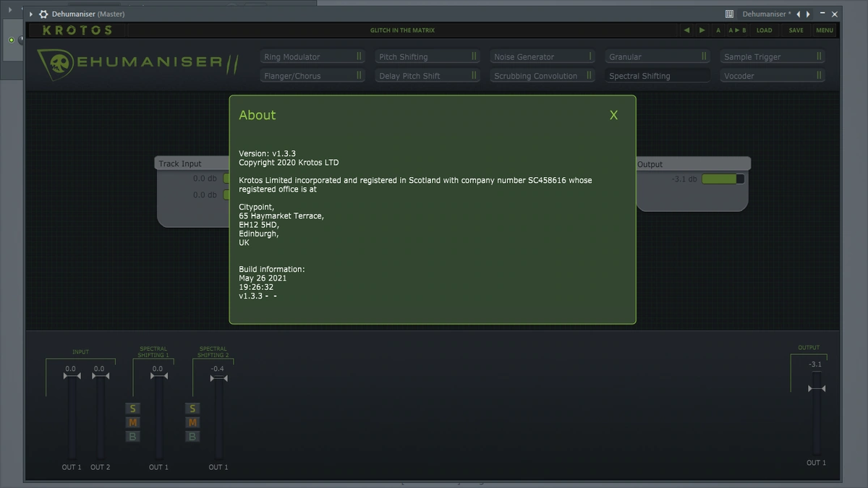Viewport: 868px width, 488px height.
Task: Open OUT 2 routing label under Input
Action: click(101, 467)
